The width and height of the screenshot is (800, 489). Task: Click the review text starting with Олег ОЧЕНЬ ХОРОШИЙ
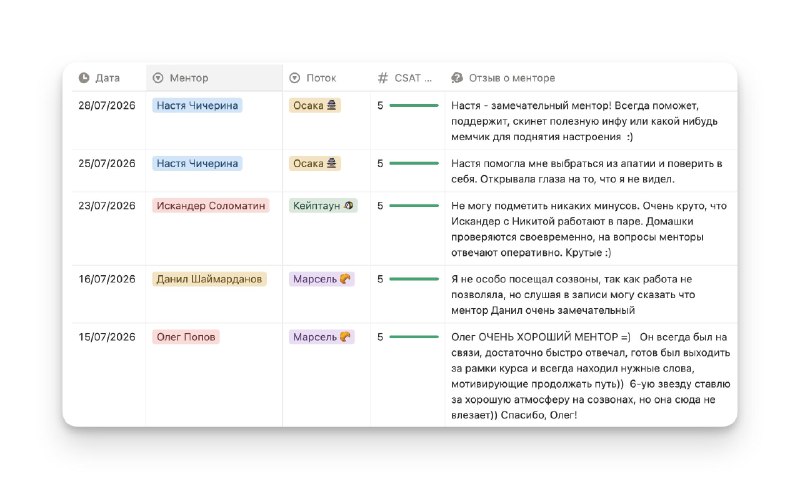coord(591,376)
